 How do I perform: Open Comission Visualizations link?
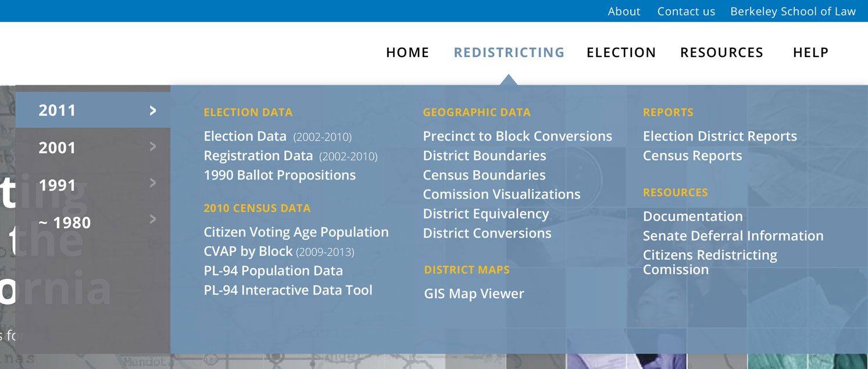502,195
